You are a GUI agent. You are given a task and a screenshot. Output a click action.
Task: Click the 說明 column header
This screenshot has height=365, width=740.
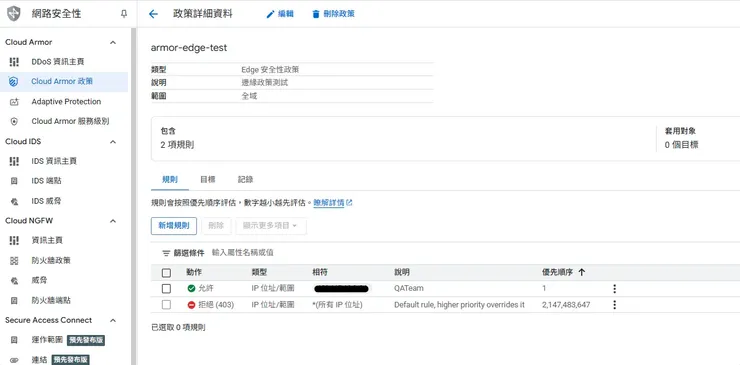click(402, 272)
